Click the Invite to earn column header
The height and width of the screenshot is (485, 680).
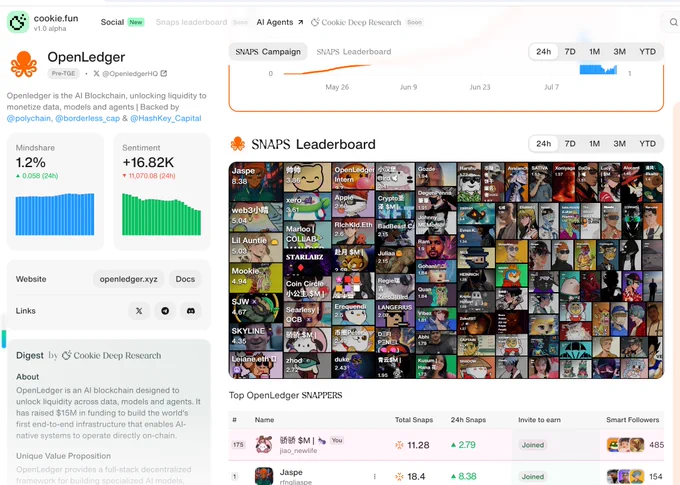click(x=539, y=419)
